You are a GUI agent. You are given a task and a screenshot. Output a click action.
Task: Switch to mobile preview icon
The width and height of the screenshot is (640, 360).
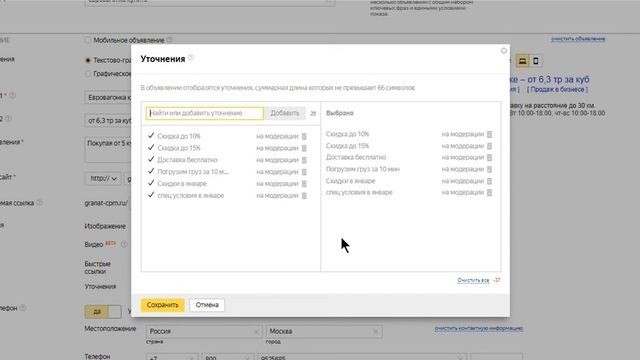[536, 61]
